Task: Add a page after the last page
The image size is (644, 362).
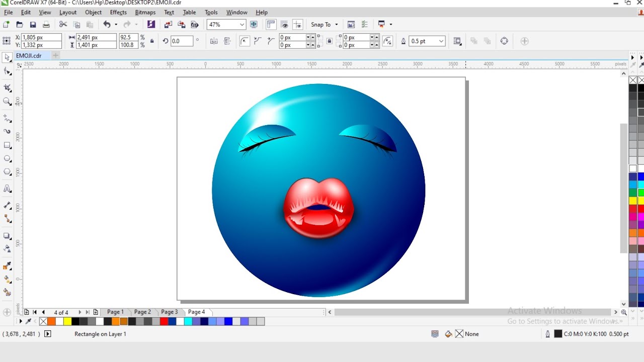Action: (x=96, y=312)
